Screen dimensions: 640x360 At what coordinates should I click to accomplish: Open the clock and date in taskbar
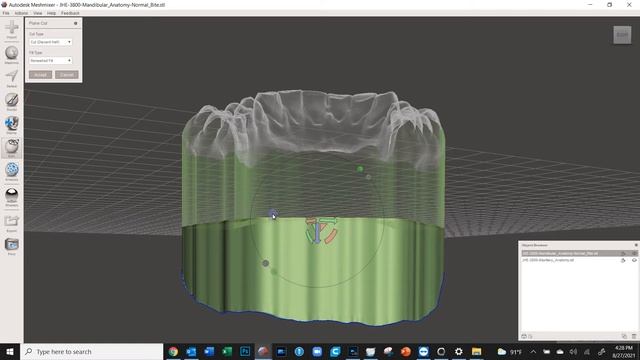[x=624, y=351]
